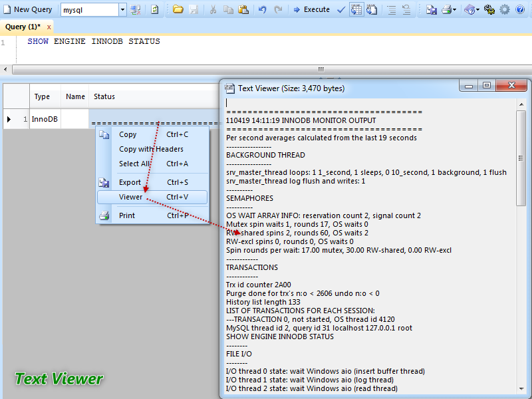
Task: Switch to the Query (1)* tab
Action: [x=23, y=27]
